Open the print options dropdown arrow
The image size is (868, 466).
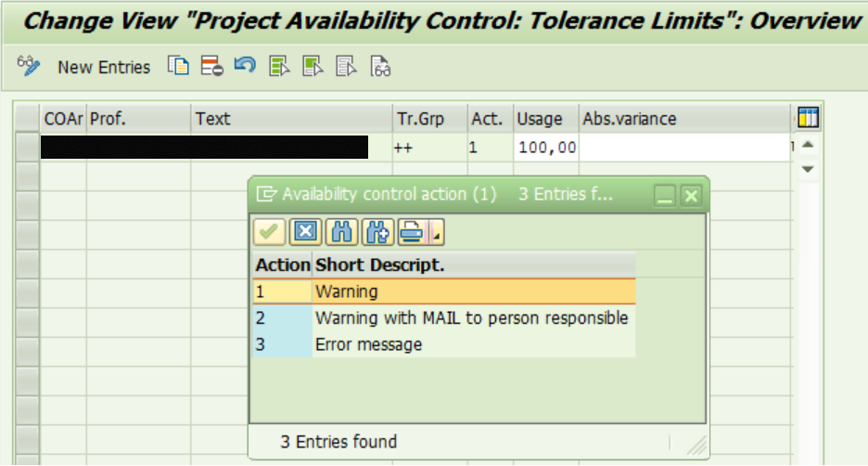437,232
